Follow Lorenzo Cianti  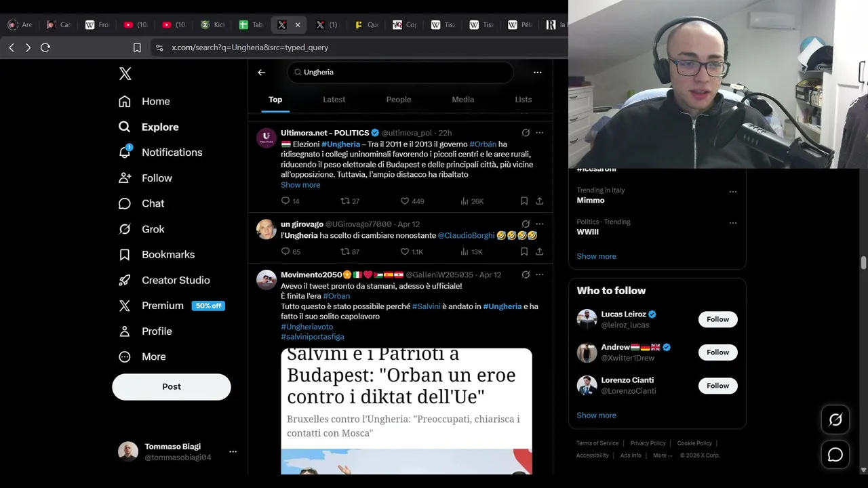click(x=717, y=386)
